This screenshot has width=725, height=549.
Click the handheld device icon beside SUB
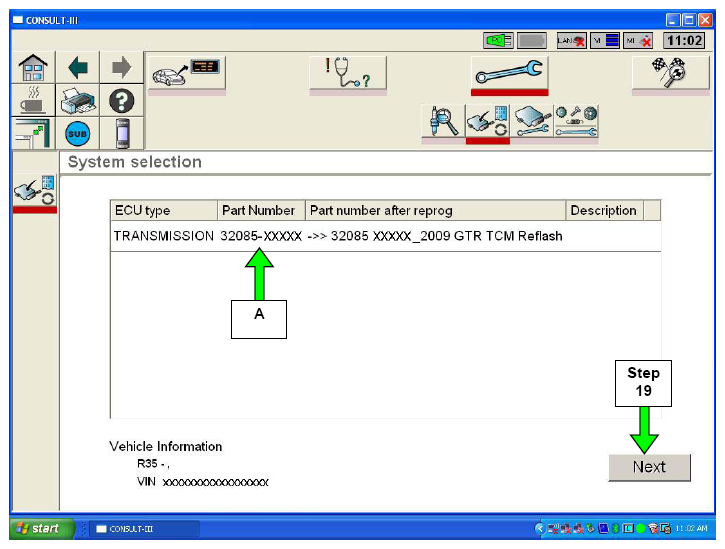click(x=121, y=133)
